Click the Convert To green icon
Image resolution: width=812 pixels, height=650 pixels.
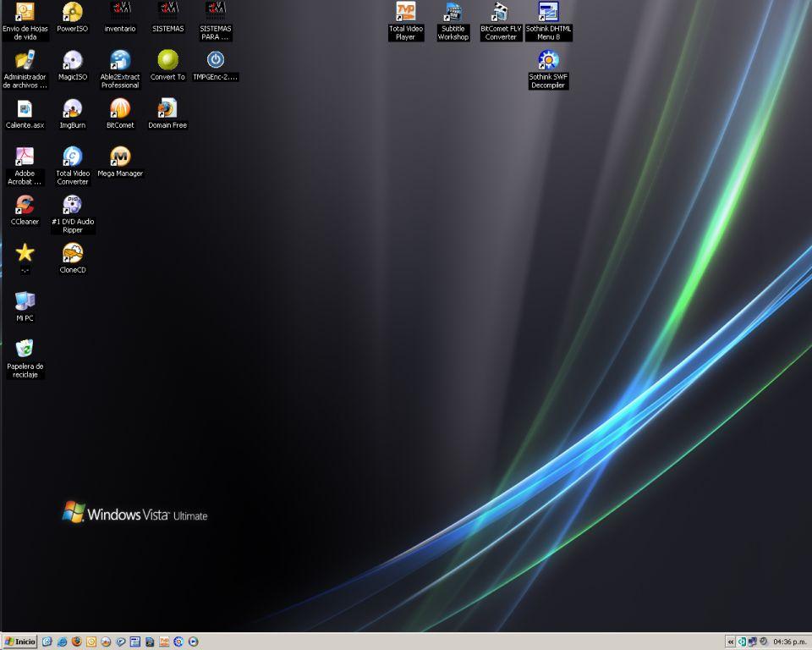pyautogui.click(x=167, y=61)
